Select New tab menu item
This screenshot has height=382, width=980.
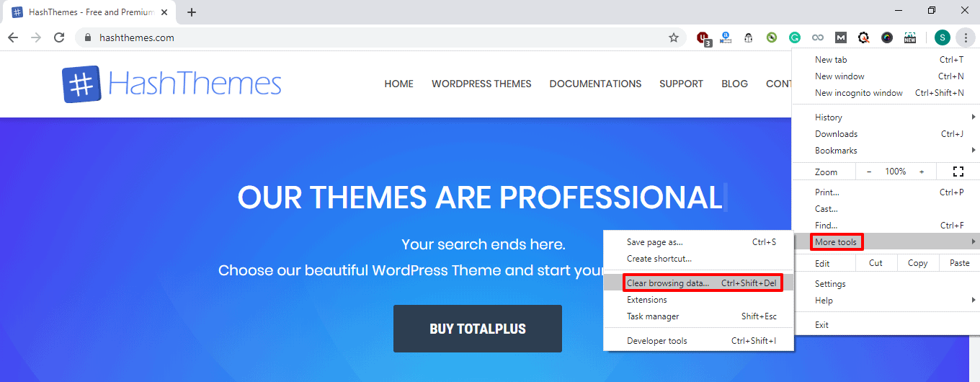[x=886, y=59]
